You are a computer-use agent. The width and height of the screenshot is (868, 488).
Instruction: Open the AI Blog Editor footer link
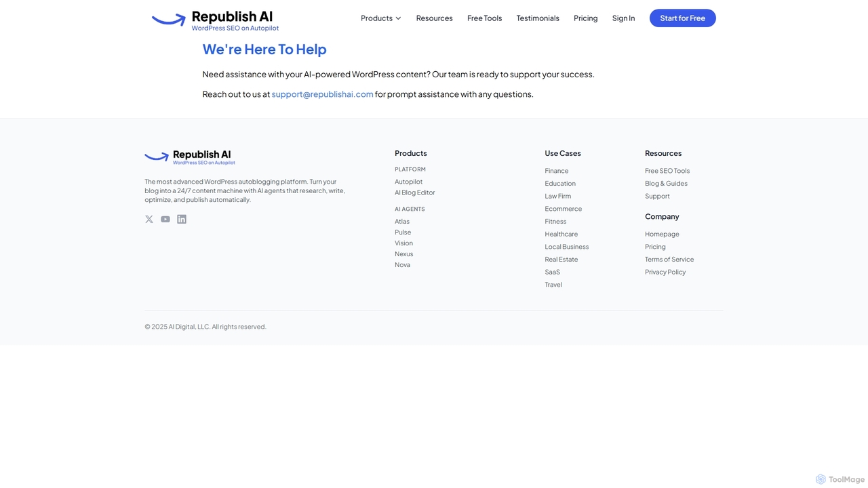415,192
